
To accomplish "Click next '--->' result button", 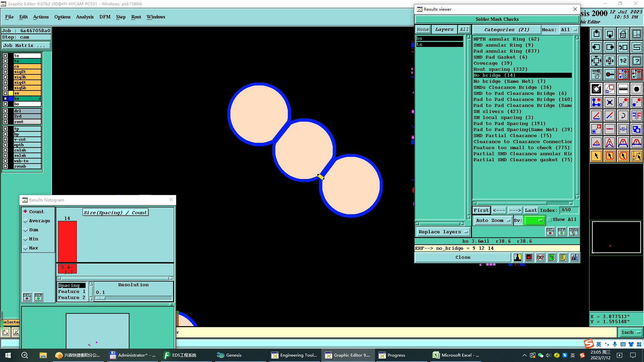I will tap(515, 210).
